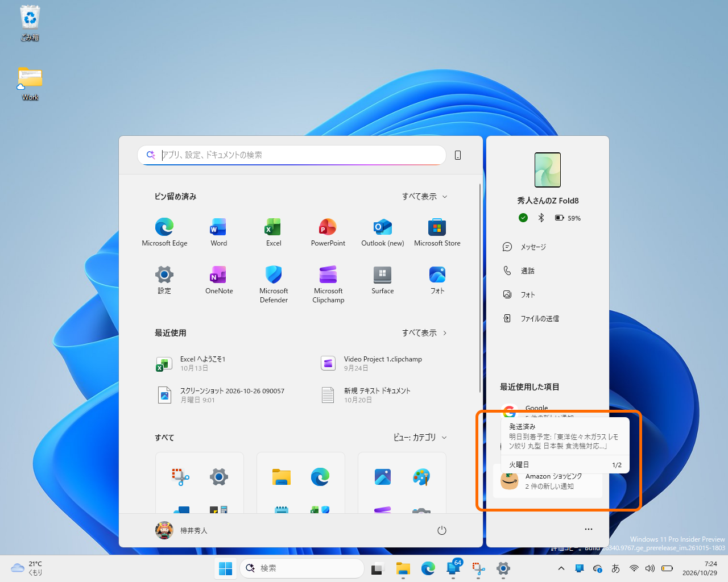Open the Amazon ショッピング notification item

(x=548, y=481)
